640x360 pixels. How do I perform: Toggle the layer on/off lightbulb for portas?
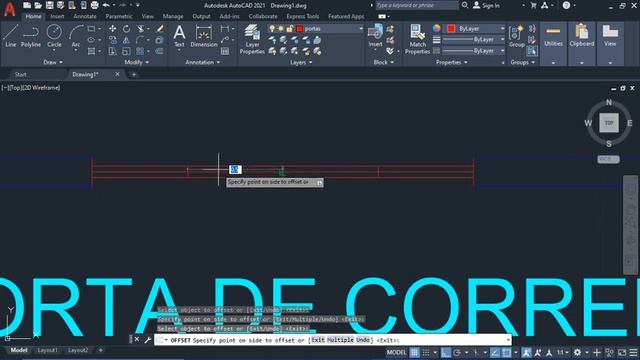[272, 29]
